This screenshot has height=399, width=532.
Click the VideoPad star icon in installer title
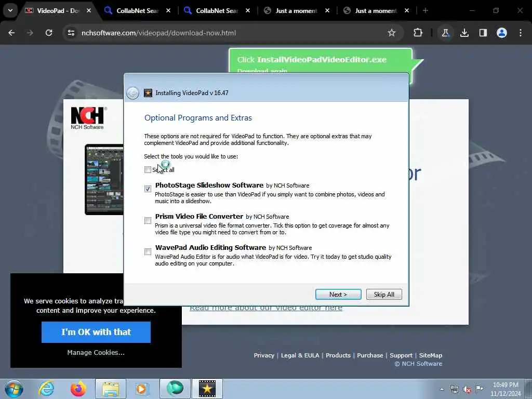(x=148, y=93)
